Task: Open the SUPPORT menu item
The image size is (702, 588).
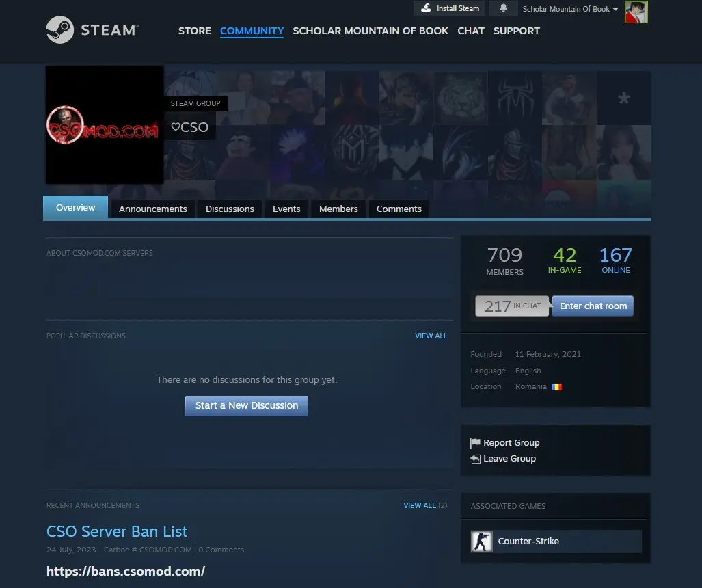Action: tap(517, 31)
